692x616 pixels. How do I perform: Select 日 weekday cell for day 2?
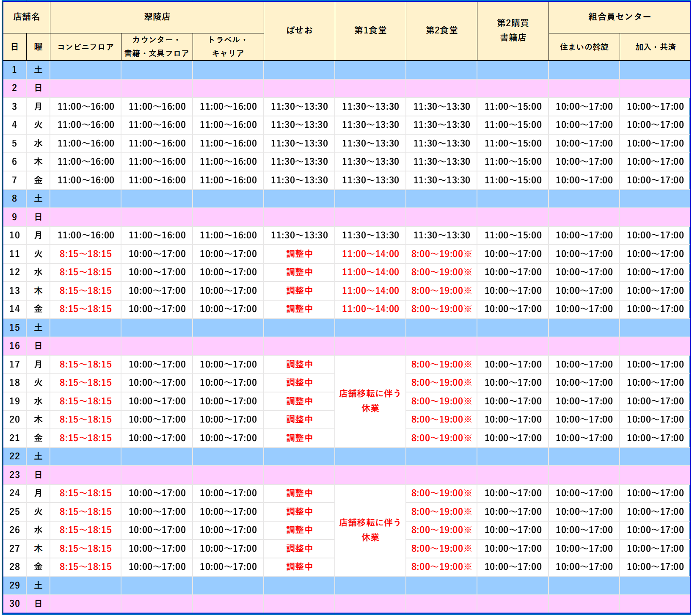point(38,88)
